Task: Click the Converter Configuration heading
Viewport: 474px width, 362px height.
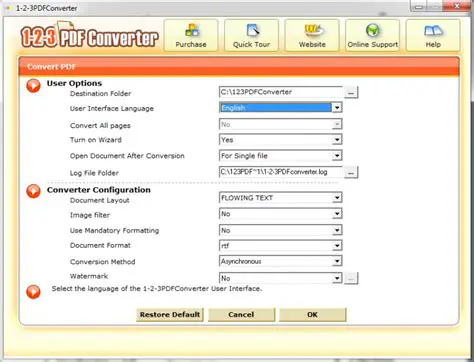Action: click(99, 190)
